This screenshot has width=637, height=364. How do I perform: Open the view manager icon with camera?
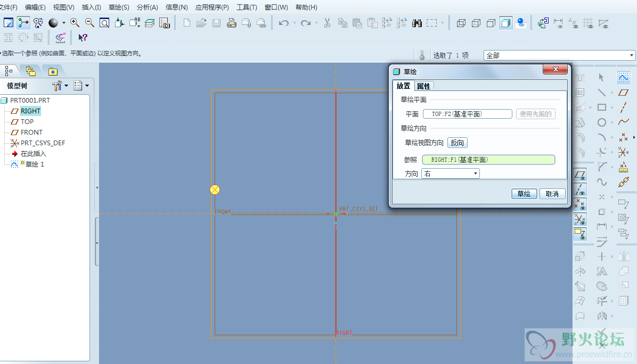(165, 23)
